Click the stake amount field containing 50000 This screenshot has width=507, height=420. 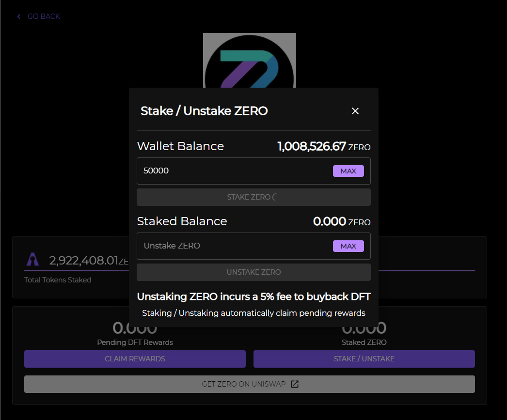[x=233, y=171]
